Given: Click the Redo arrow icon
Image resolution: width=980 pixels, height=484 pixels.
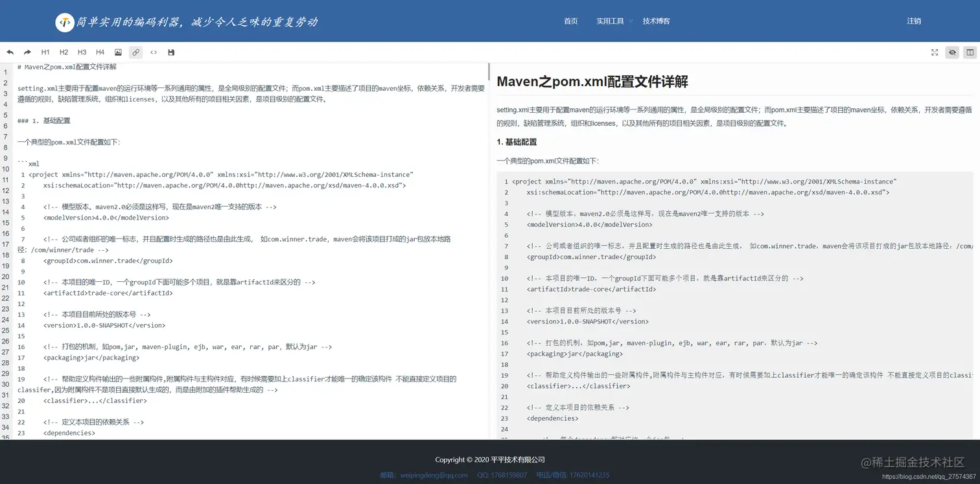Looking at the screenshot, I should pyautogui.click(x=27, y=52).
